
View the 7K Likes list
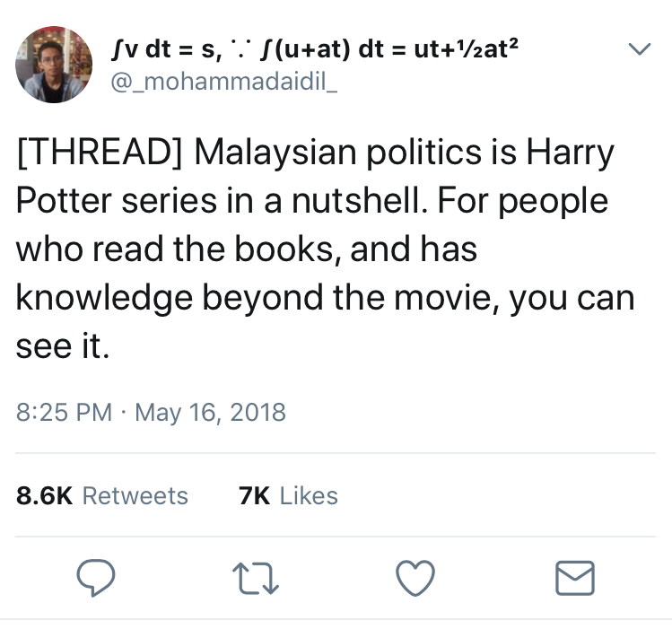tap(288, 495)
